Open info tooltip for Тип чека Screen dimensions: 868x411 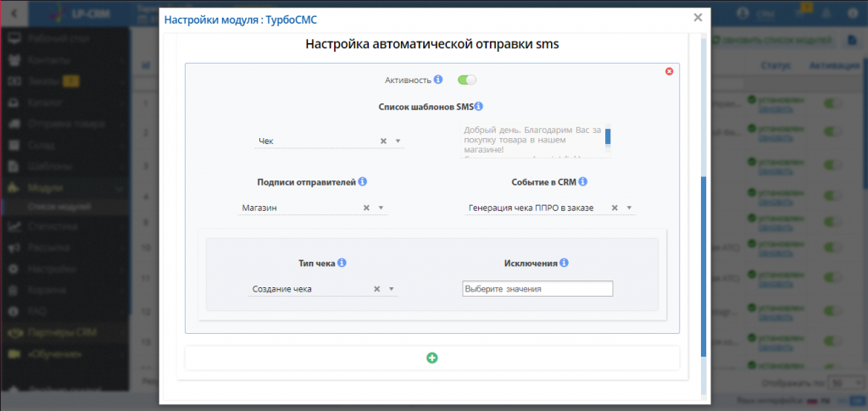pyautogui.click(x=342, y=263)
